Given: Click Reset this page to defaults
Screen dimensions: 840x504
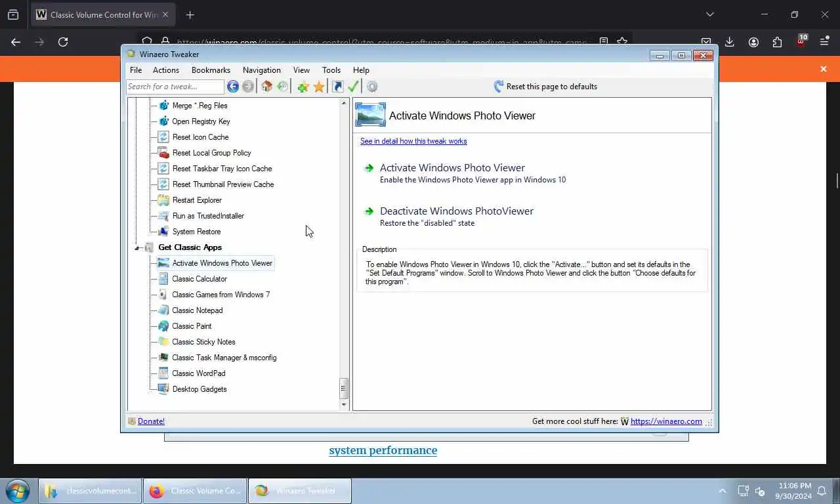Looking at the screenshot, I should point(545,87).
